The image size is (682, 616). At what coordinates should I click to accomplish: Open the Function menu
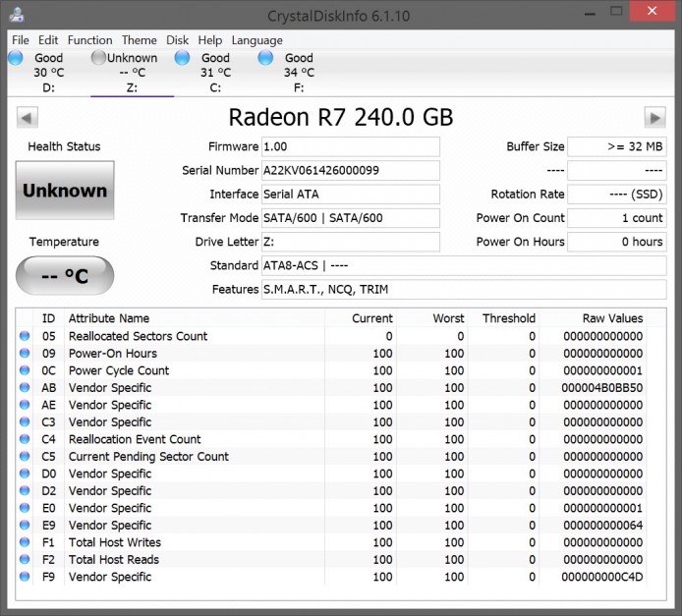click(x=89, y=40)
